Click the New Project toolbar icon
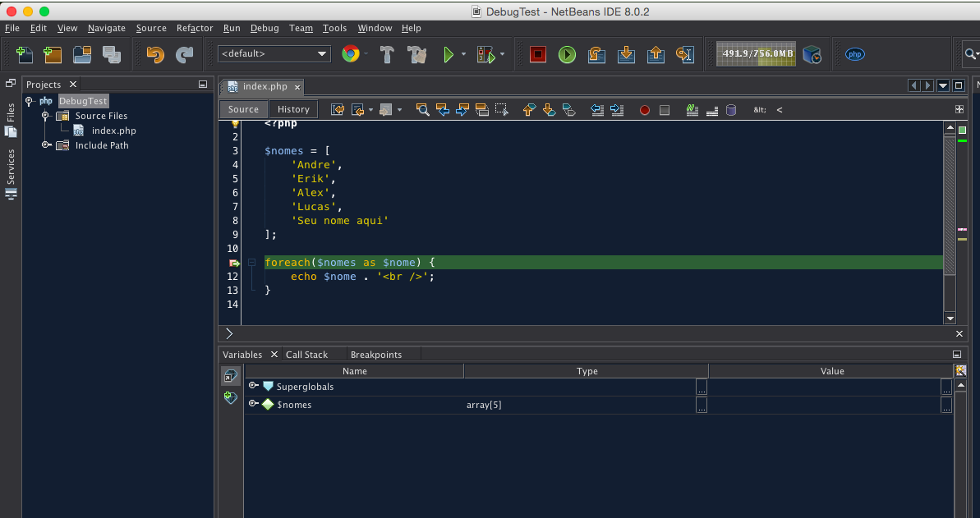Image resolution: width=980 pixels, height=518 pixels. [53, 54]
